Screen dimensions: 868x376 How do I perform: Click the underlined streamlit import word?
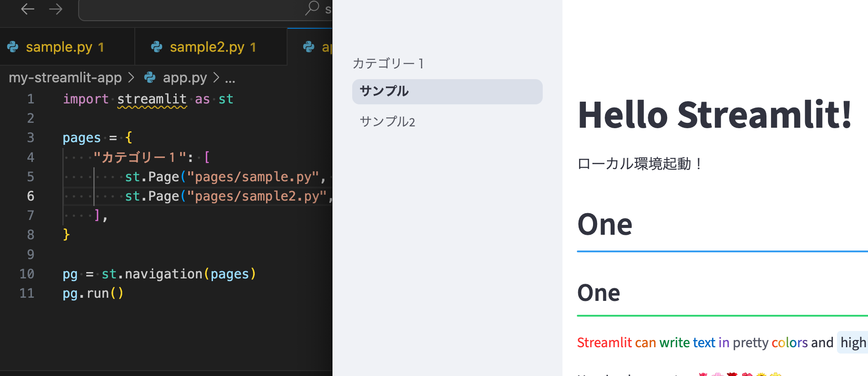(152, 99)
